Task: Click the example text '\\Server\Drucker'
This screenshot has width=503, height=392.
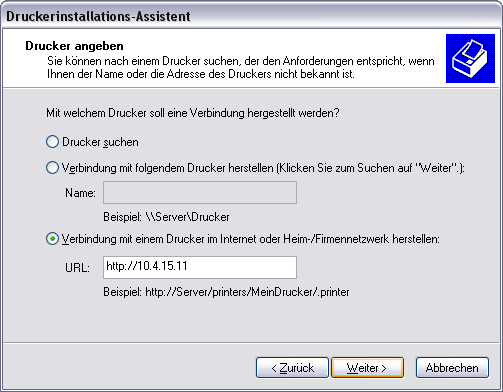Action: click(x=187, y=217)
